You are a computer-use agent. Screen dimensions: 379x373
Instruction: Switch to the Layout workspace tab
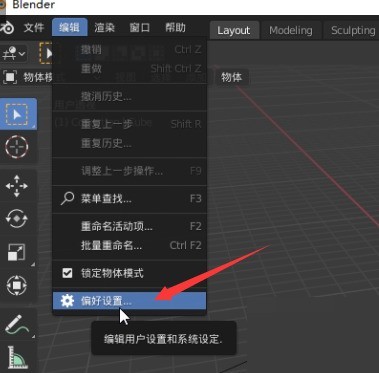234,30
